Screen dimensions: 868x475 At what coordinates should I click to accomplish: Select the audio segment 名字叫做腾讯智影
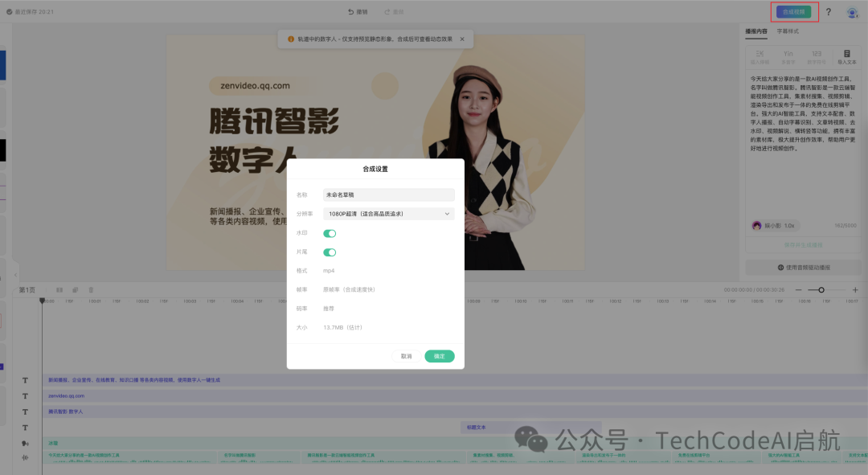(258, 457)
